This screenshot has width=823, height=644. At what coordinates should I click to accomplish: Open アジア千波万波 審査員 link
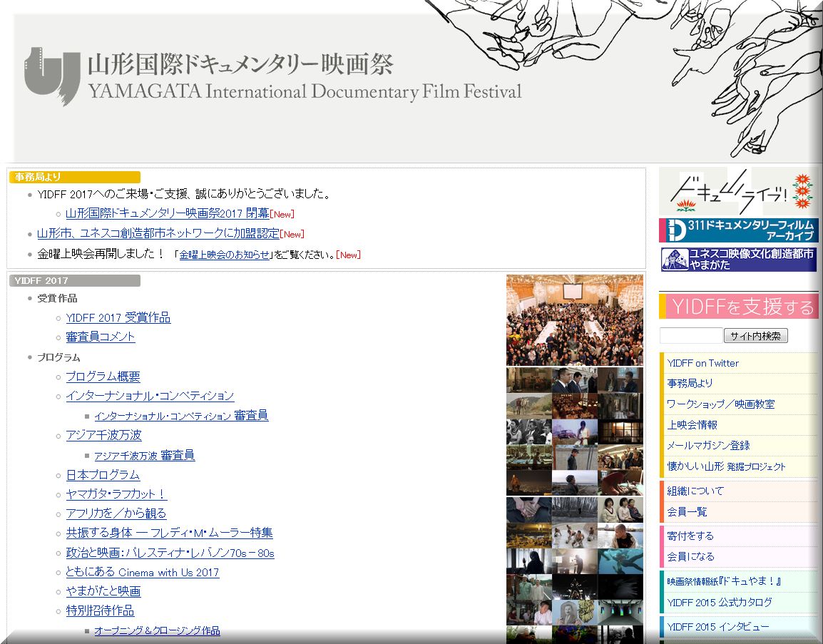click(144, 455)
